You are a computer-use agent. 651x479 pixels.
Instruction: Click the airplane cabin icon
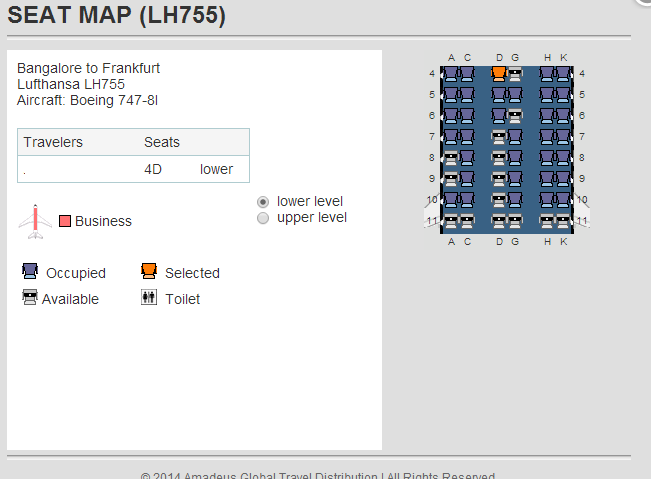35,221
